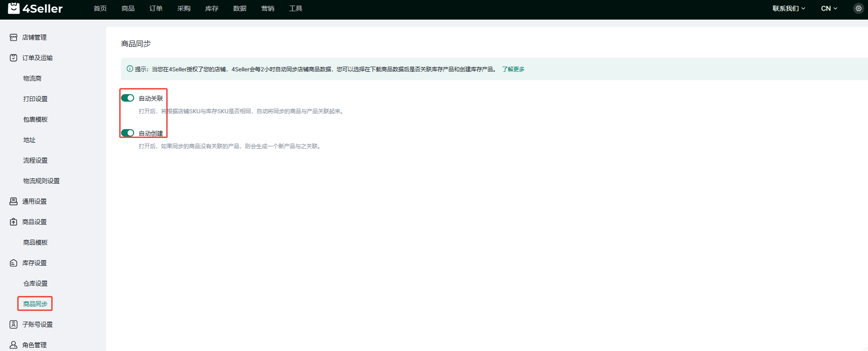This screenshot has height=351, width=868.
Task: Open the 工具 top menu
Action: point(296,8)
